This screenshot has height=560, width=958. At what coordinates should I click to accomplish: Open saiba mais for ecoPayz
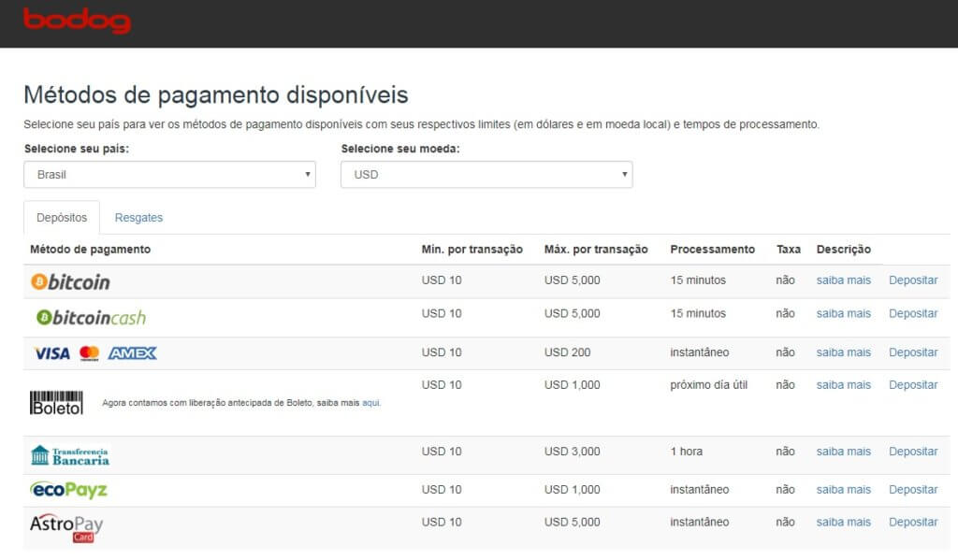pos(843,489)
